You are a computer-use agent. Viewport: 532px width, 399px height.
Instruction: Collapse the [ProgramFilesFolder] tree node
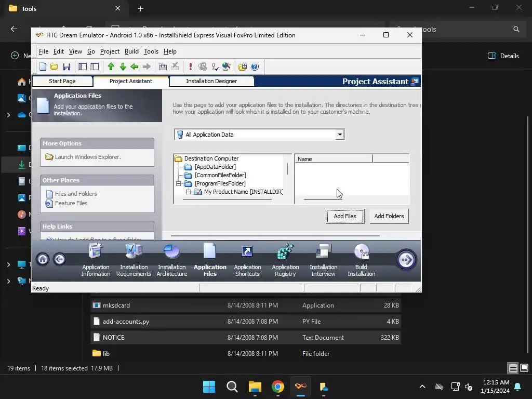(179, 183)
